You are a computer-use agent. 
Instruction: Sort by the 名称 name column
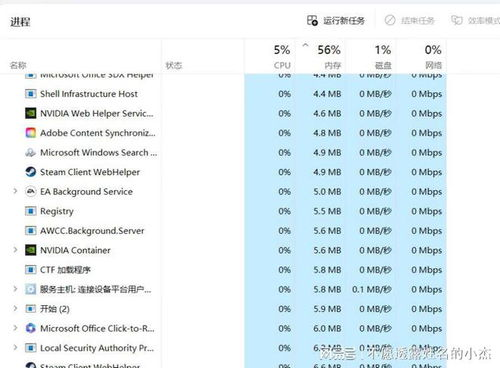(x=18, y=65)
